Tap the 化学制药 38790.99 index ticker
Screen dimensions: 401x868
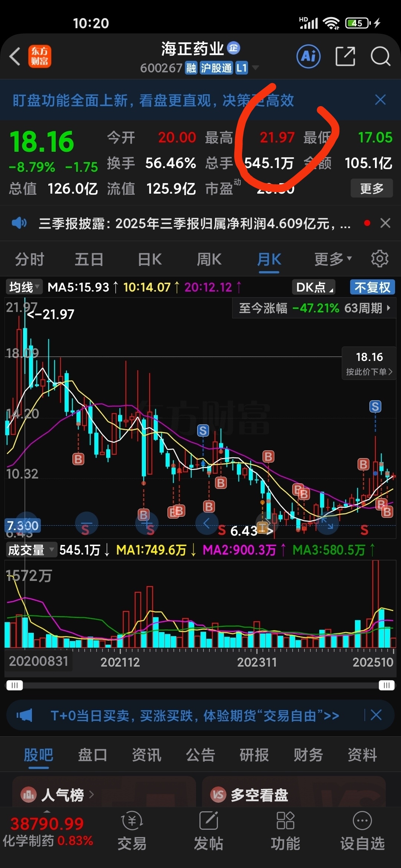coord(48,832)
